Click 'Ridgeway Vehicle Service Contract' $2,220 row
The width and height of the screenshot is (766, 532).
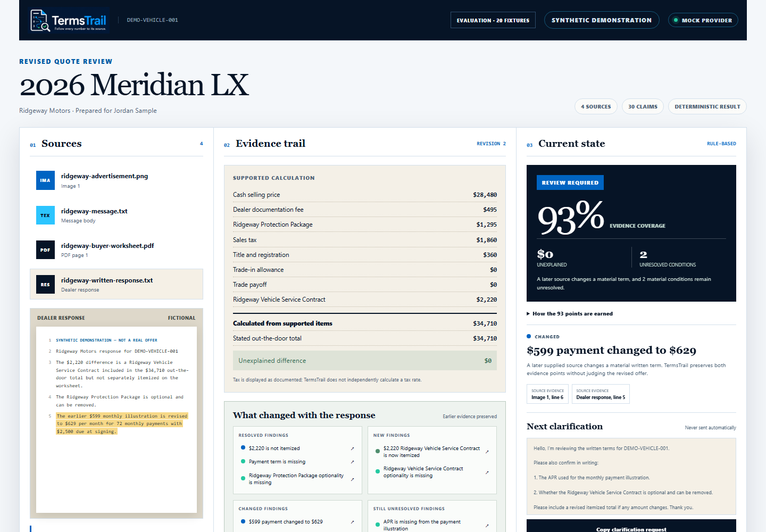(x=365, y=300)
